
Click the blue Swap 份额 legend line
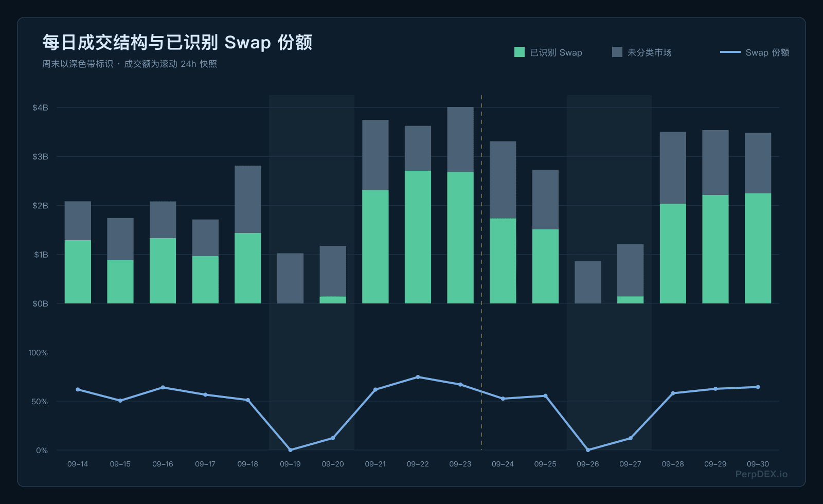(730, 52)
